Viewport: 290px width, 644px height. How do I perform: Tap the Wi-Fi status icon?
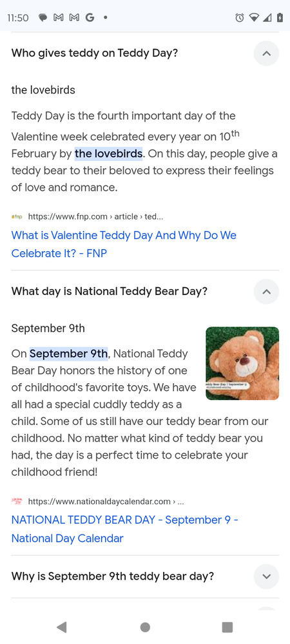point(255,17)
